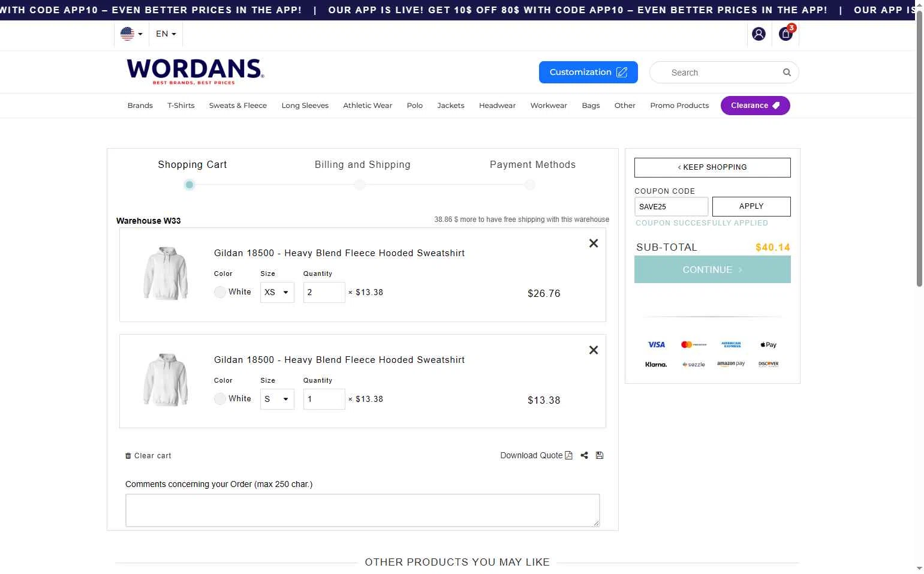Click the Klarna payment logo
The image size is (924, 574).
click(x=656, y=364)
